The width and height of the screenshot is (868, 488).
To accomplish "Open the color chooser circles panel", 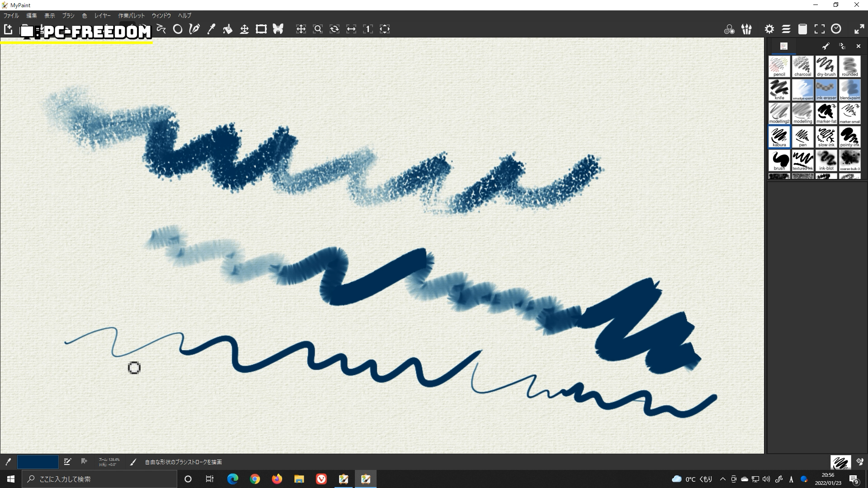I will coord(729,29).
